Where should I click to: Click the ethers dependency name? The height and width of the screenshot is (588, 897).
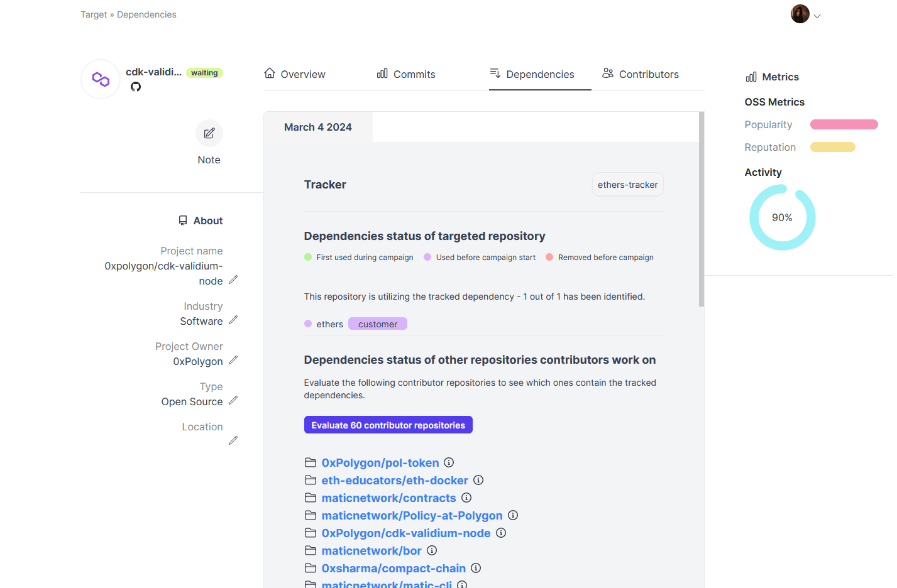(x=330, y=324)
